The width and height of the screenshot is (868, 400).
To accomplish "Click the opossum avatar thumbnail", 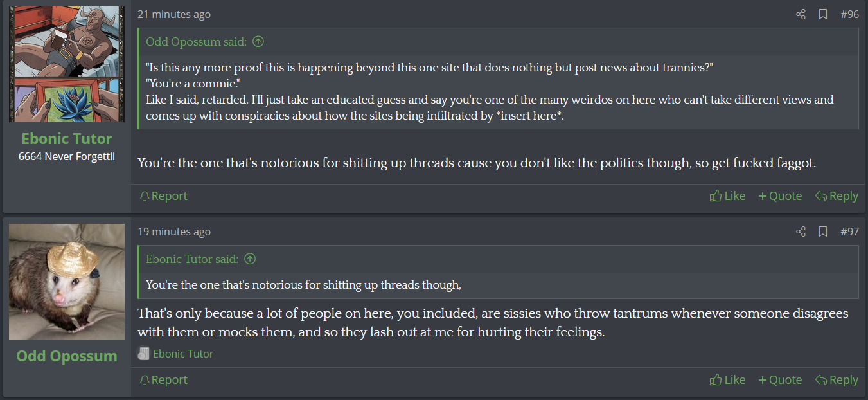I will [x=67, y=282].
